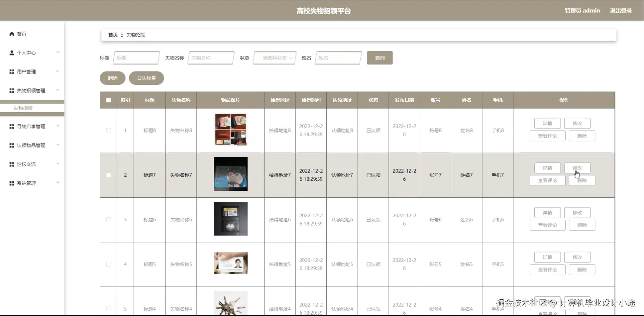Viewport: 644px width, 316px height.
Task: Open the 状态 status dropdown
Action: [275, 58]
